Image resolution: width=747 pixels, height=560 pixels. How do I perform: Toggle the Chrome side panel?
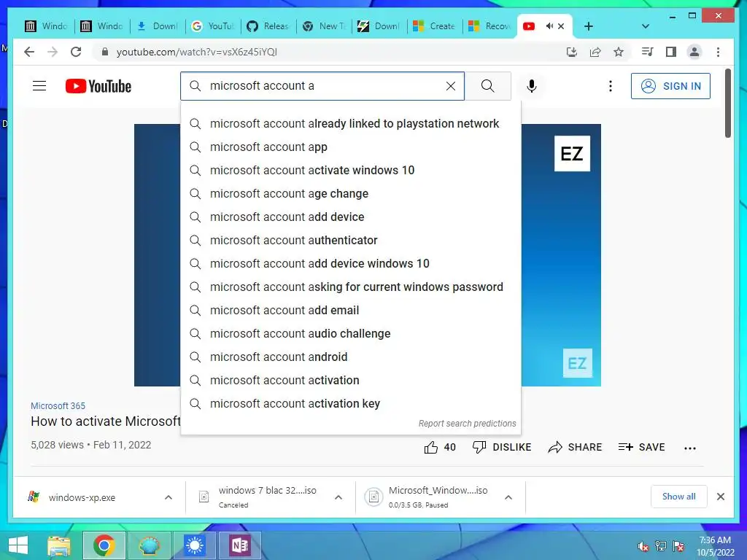click(671, 52)
